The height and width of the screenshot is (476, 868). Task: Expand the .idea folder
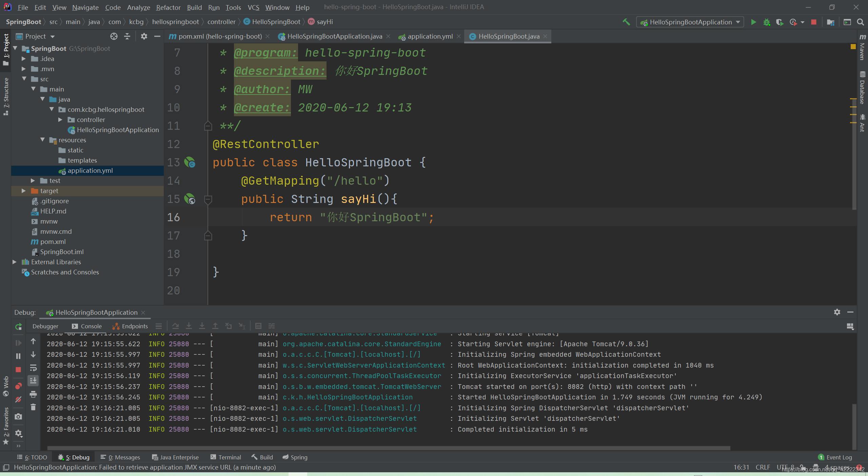tap(24, 59)
